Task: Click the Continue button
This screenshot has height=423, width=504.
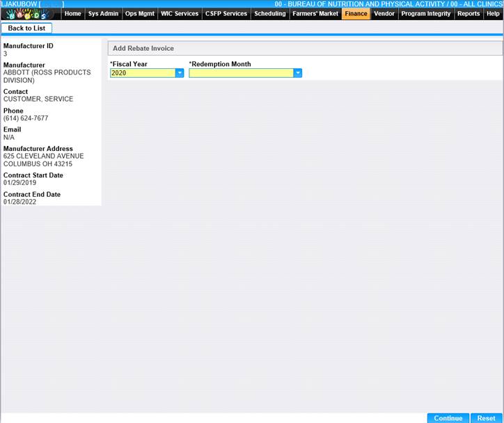Action: [448, 418]
